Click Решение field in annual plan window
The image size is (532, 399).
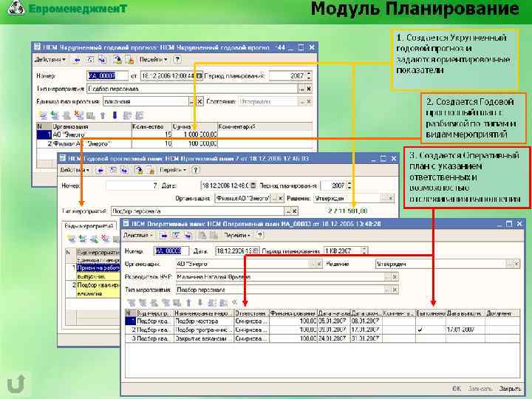347,199
